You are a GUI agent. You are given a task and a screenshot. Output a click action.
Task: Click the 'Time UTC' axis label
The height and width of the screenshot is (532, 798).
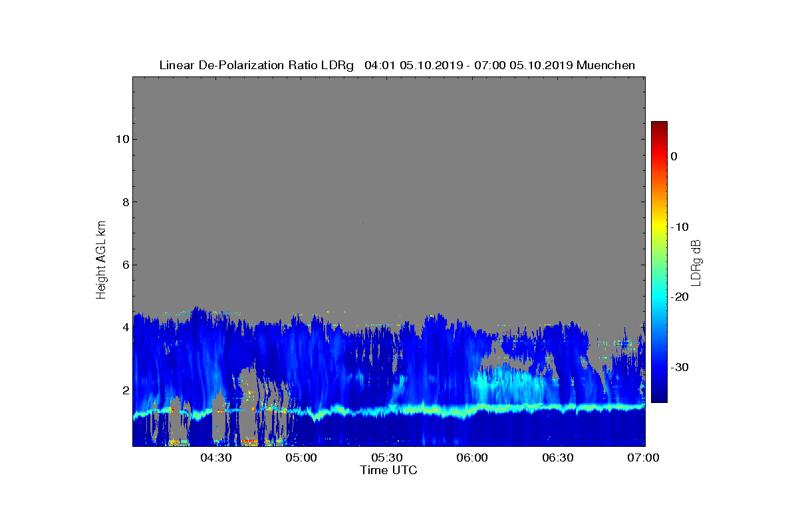[389, 470]
